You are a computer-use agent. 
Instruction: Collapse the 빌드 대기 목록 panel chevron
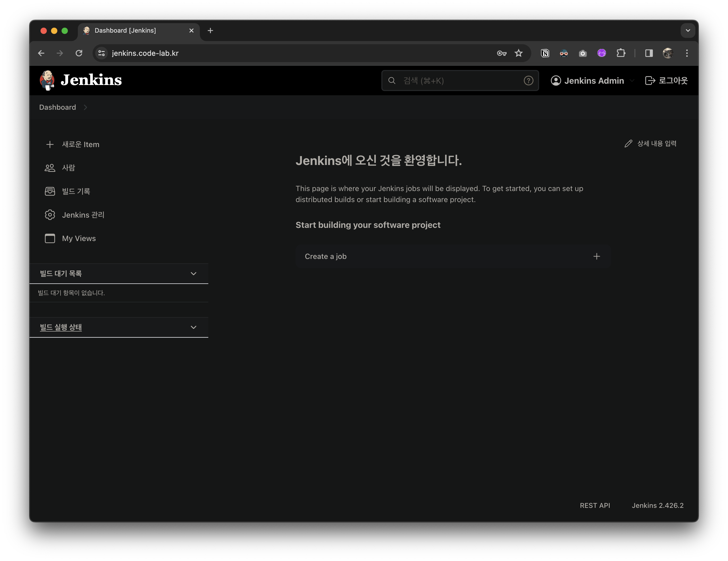click(x=193, y=274)
